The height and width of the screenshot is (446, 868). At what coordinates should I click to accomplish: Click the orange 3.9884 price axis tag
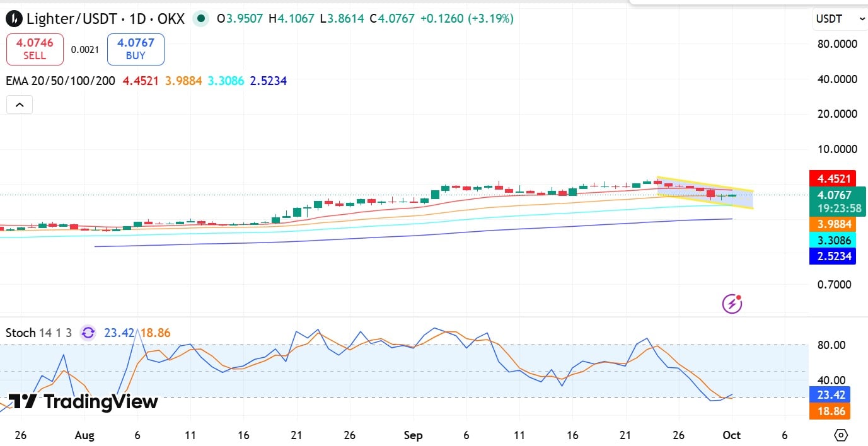(x=834, y=224)
